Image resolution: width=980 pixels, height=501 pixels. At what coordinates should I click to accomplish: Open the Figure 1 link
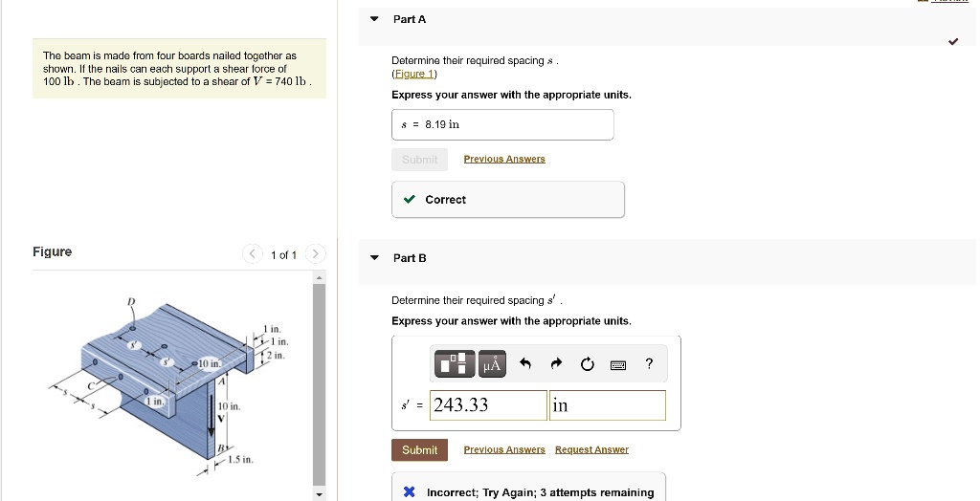[x=414, y=74]
